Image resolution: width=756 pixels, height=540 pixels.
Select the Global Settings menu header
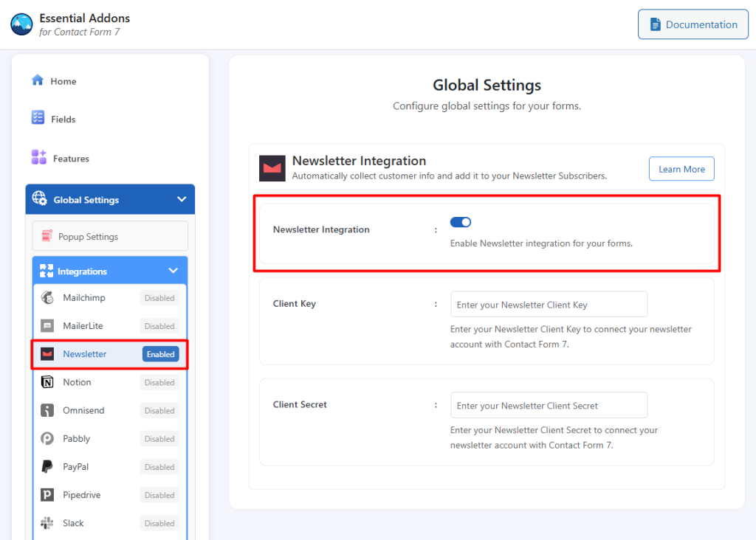point(111,199)
